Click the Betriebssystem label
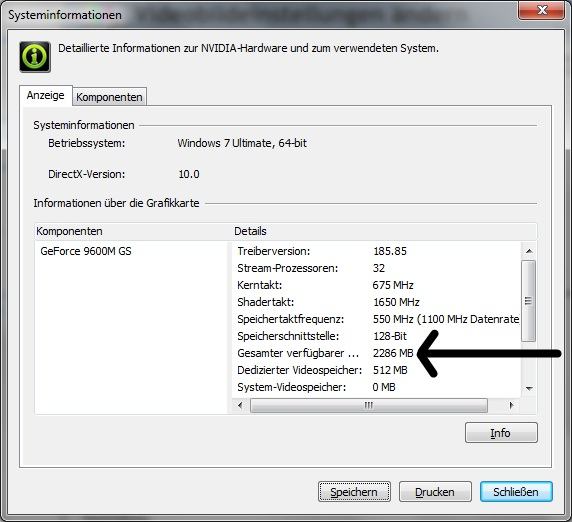Image resolution: width=572 pixels, height=522 pixels. pos(86,143)
